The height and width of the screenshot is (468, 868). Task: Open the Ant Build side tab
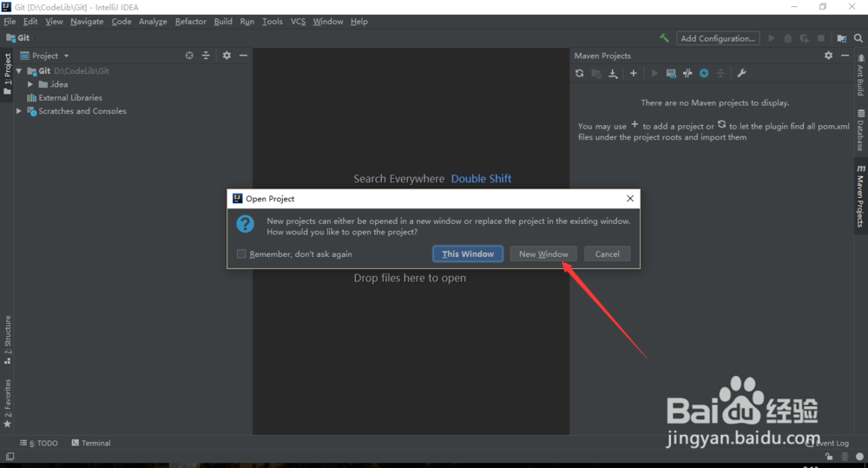[x=860, y=74]
